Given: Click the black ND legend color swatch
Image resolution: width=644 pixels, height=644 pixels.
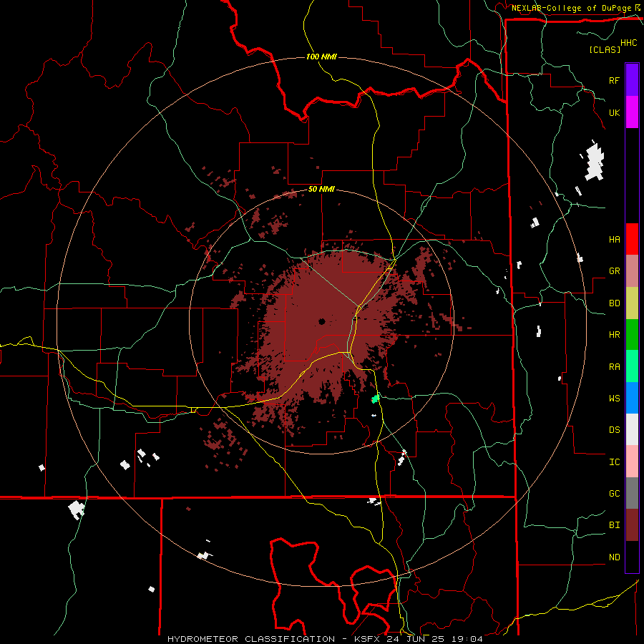Looking at the screenshot, I should coord(632,557).
